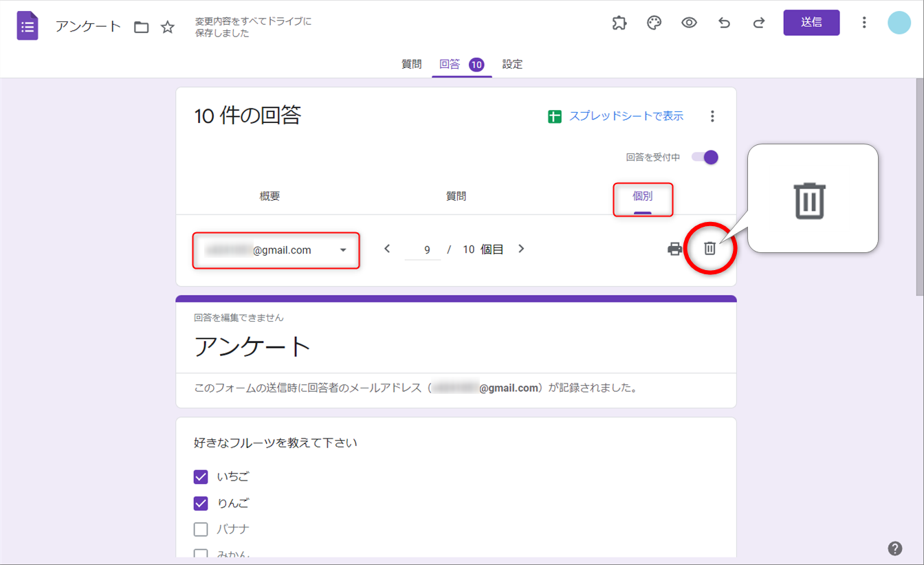This screenshot has height=565, width=924.
Task: Delete this response with trash icon
Action: pos(710,249)
